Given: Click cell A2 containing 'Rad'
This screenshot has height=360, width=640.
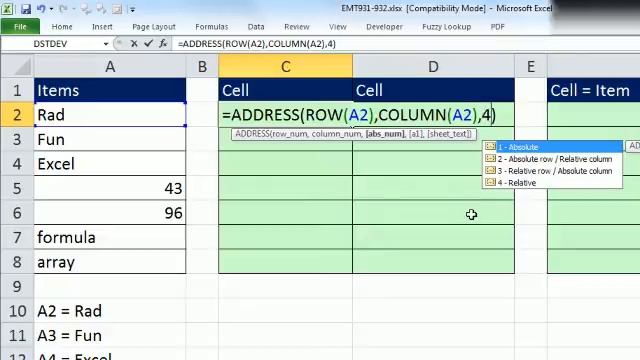Looking at the screenshot, I should [110, 115].
